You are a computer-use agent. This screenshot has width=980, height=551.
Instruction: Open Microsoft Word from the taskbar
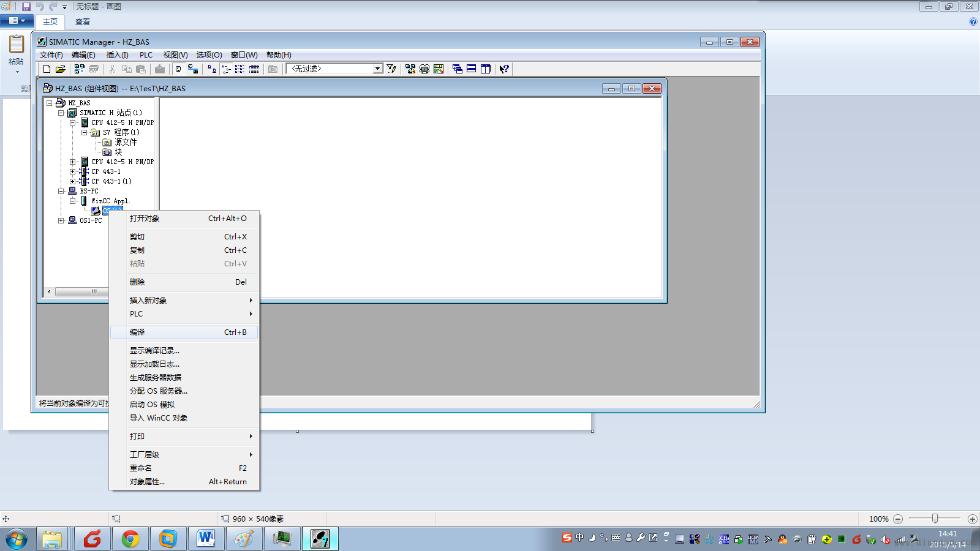pos(206,539)
